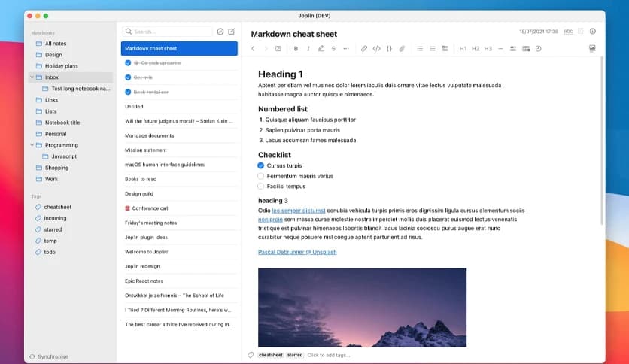Screen dimensions: 629x364
Task: Insert a hyperlink with the link icon
Action: coord(364,48)
